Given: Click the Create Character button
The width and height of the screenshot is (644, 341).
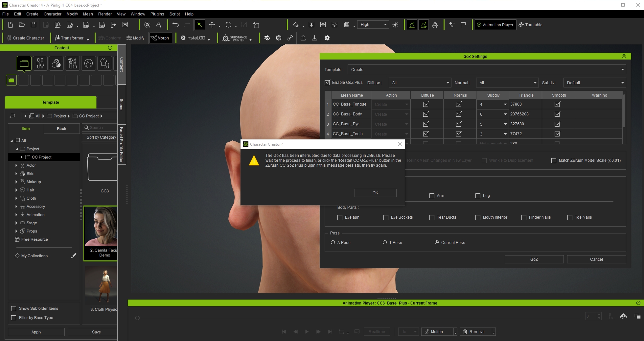Looking at the screenshot, I should click(x=26, y=38).
